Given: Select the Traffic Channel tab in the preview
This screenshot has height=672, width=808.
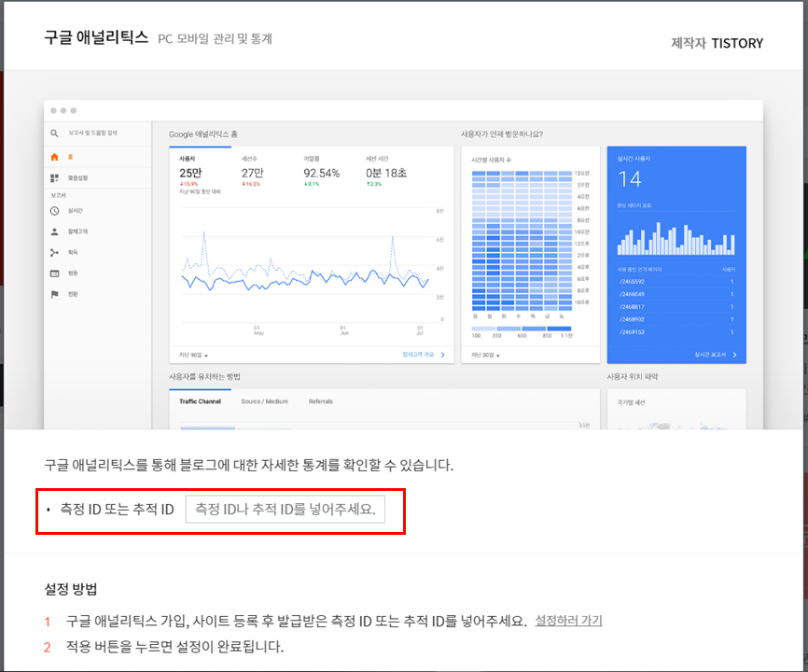Looking at the screenshot, I should [x=200, y=401].
